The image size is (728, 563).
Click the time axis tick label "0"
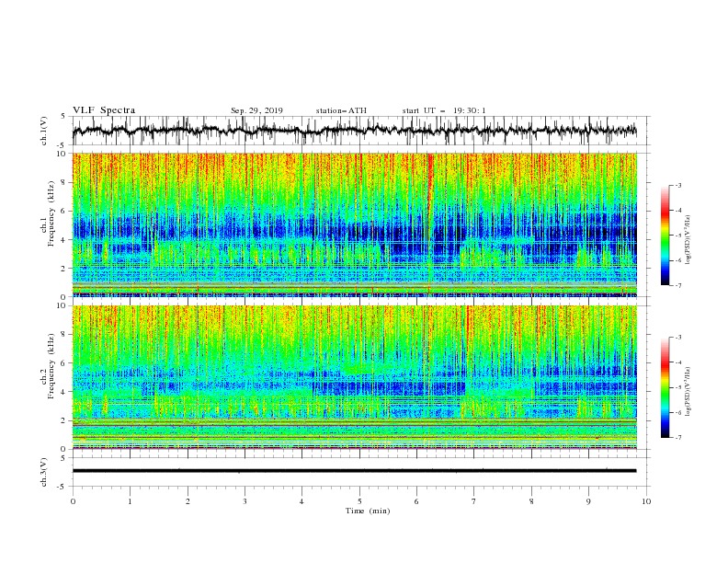tap(73, 501)
